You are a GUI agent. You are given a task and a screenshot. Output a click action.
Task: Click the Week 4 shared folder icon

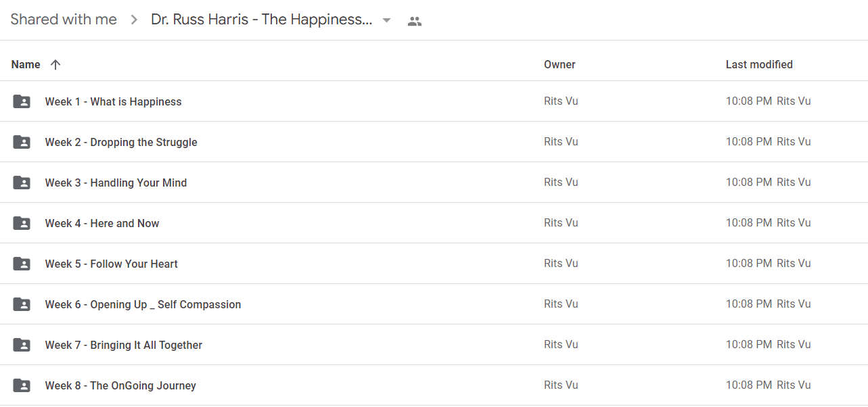(22, 223)
